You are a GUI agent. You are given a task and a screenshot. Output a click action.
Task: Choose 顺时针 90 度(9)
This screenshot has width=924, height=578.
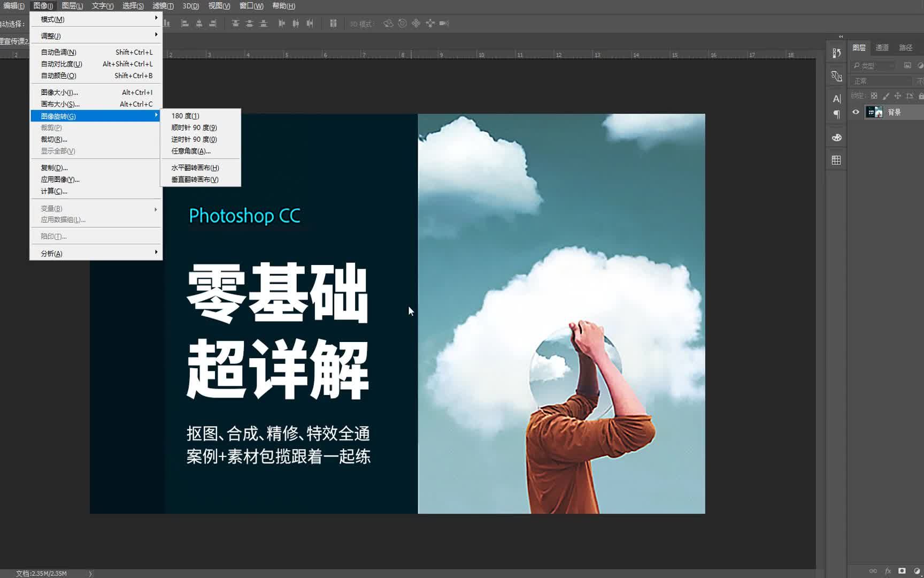click(201, 127)
